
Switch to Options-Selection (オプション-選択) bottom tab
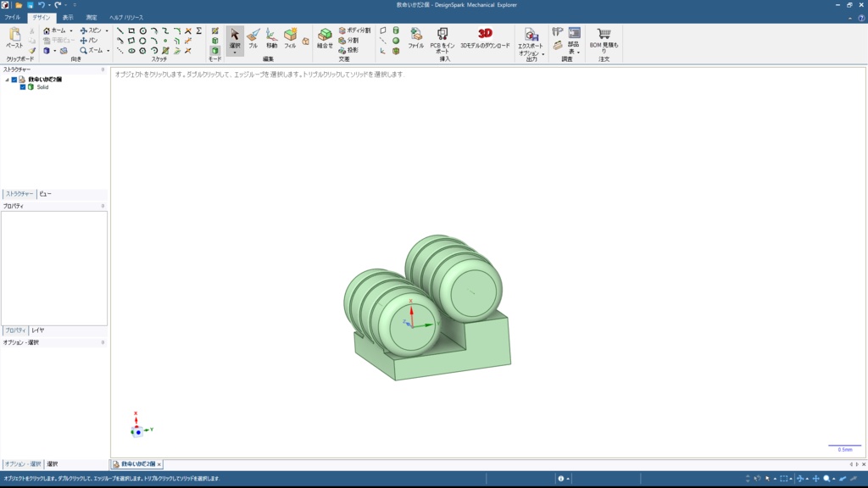[23, 464]
